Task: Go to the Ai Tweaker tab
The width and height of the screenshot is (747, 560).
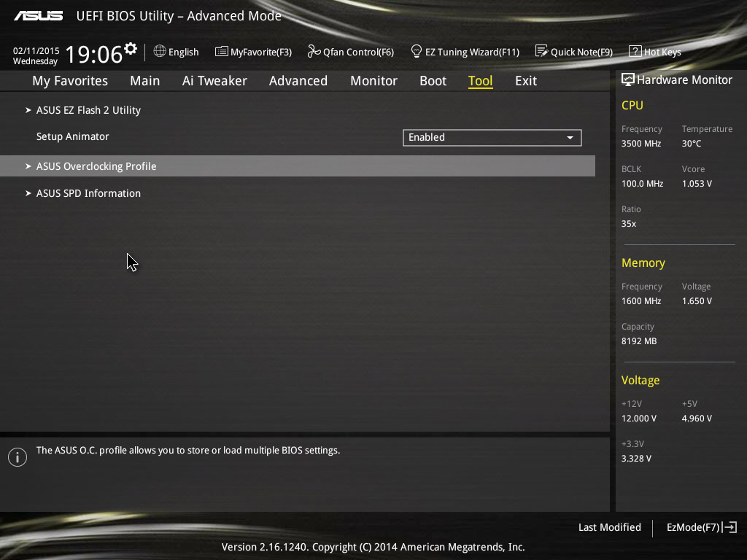Action: click(214, 81)
